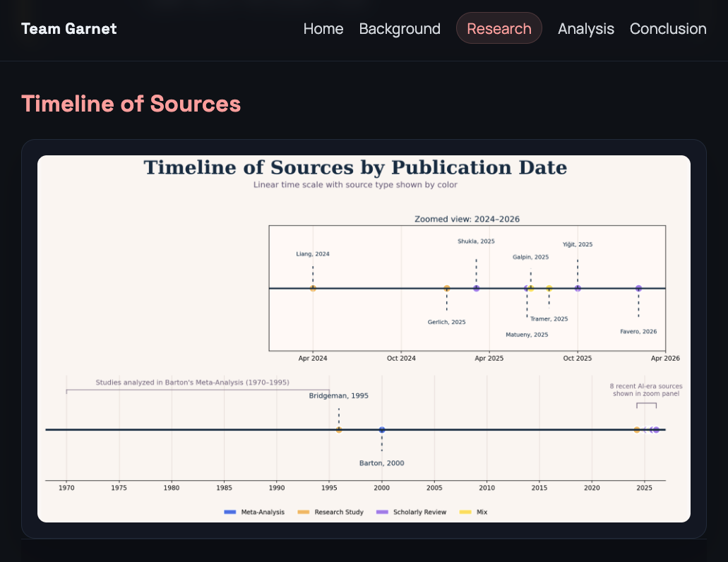Click the Scholarly Review legend text
728x562 pixels.
tap(419, 513)
